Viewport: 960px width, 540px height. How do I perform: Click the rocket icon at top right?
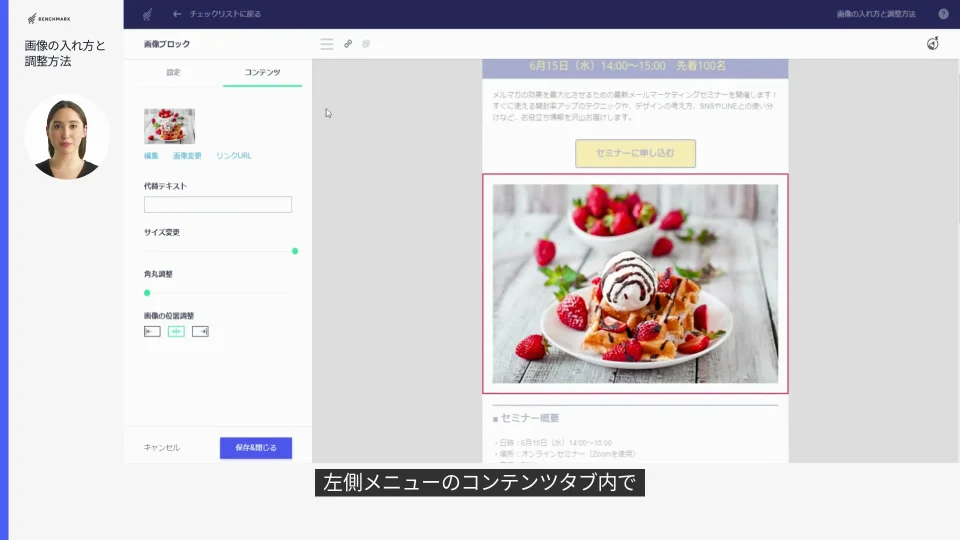[932, 43]
